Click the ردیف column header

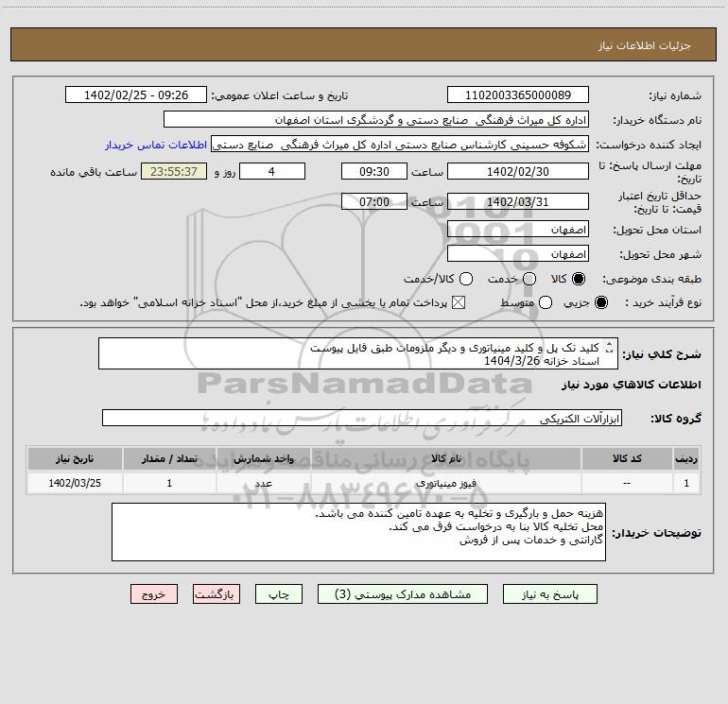pos(686,459)
